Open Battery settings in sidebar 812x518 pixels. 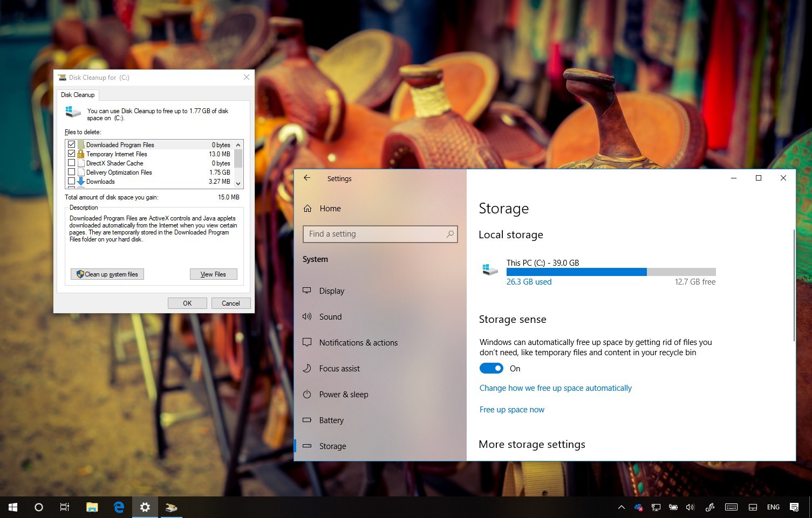click(x=380, y=420)
